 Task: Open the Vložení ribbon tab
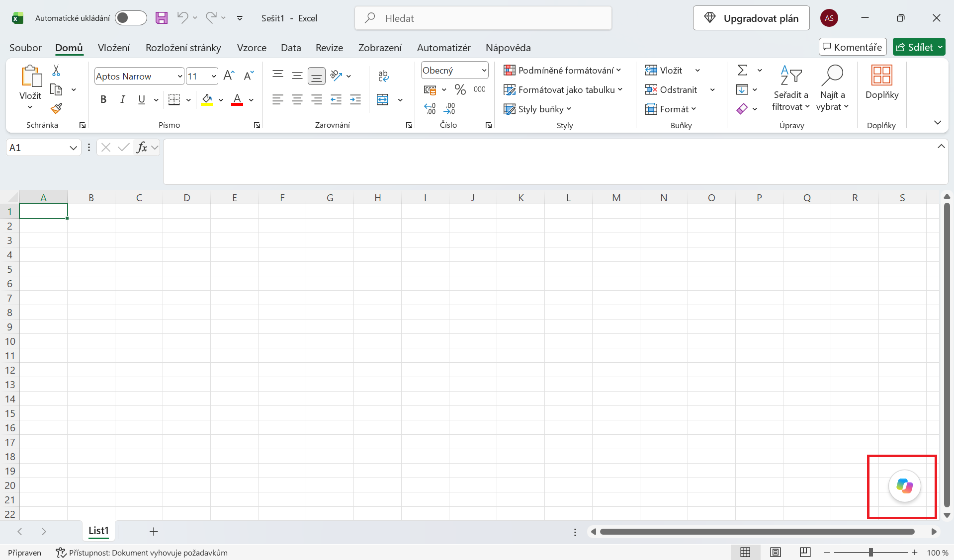(114, 48)
